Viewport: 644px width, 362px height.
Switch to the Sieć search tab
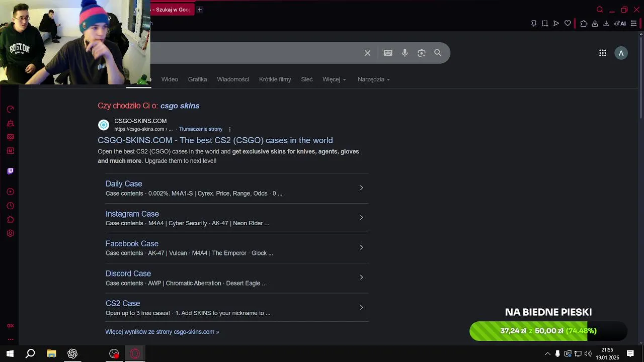pos(307,79)
